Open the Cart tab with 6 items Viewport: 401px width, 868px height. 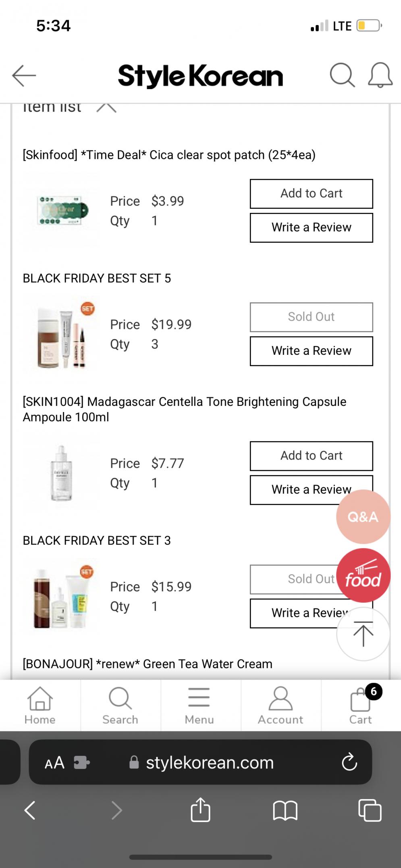coord(361,706)
